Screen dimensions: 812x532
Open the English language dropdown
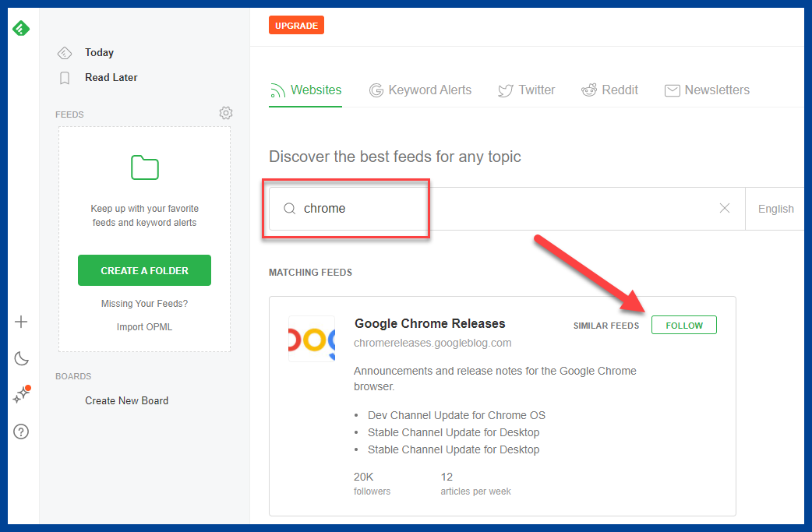click(775, 209)
